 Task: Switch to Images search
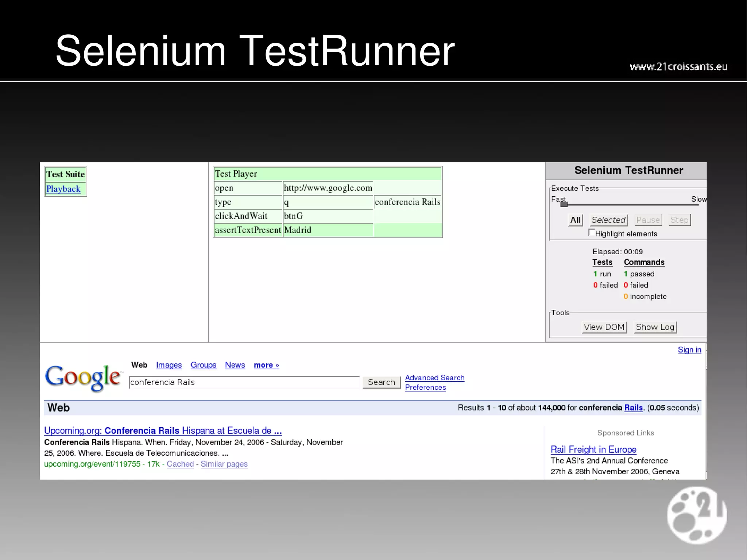169,365
